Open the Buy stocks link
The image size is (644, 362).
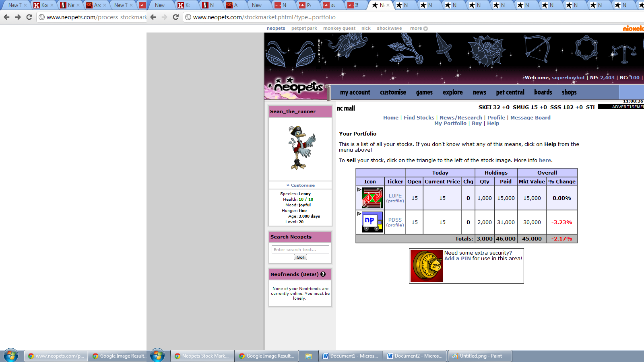pyautogui.click(x=477, y=123)
